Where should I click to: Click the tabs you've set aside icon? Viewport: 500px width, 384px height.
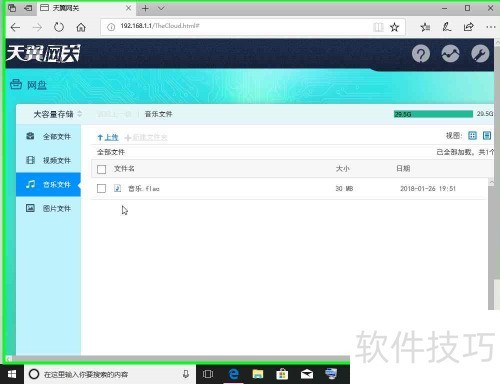click(x=12, y=8)
